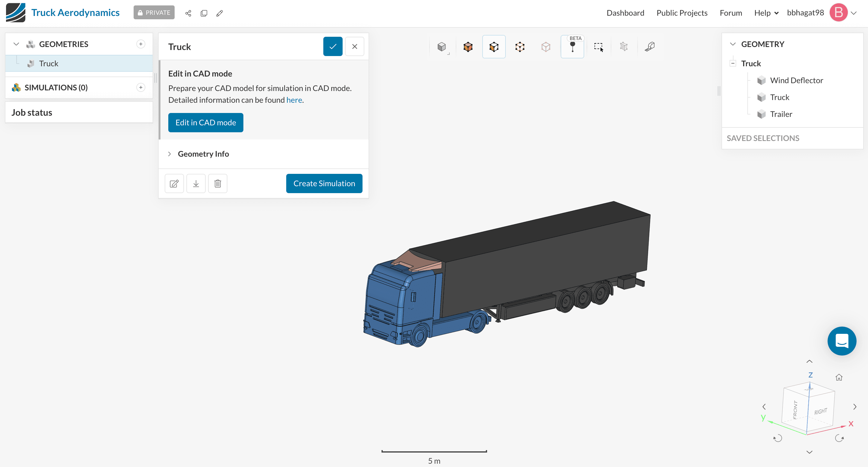Collapse the GEOMETRIES tree section

click(x=16, y=44)
